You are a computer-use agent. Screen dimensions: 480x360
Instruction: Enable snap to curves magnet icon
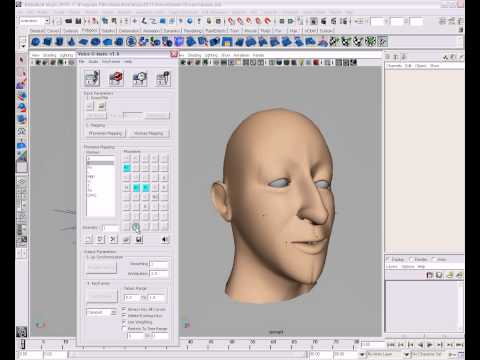(x=240, y=21)
